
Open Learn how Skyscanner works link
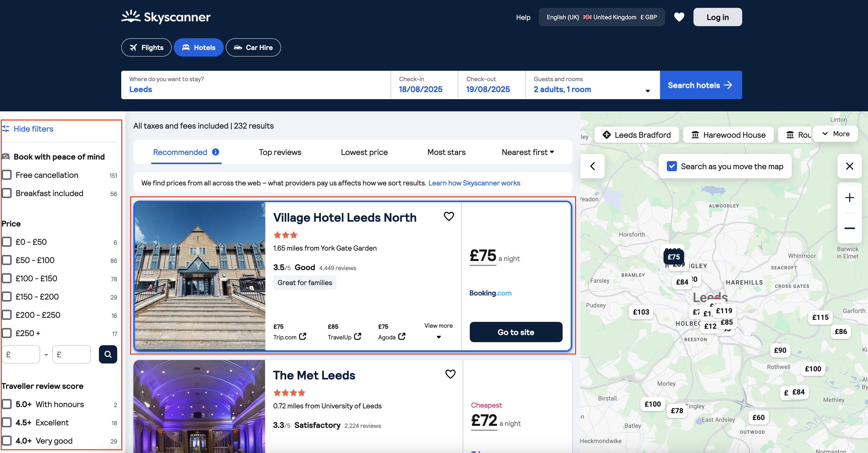pos(474,183)
